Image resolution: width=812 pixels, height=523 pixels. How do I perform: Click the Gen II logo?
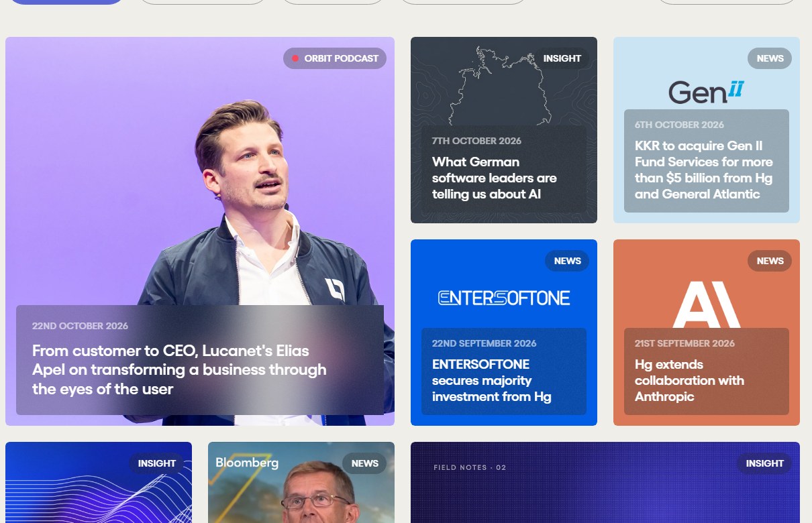pos(706,92)
